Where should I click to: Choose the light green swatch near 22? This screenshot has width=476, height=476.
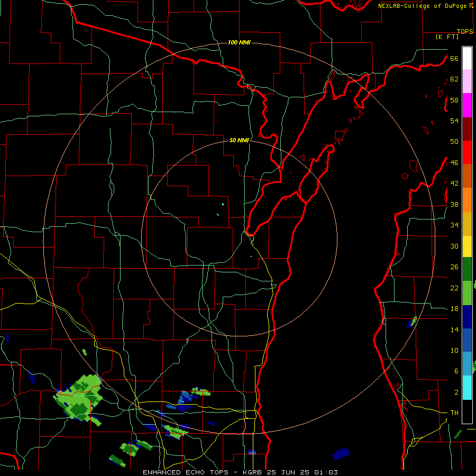467,293
